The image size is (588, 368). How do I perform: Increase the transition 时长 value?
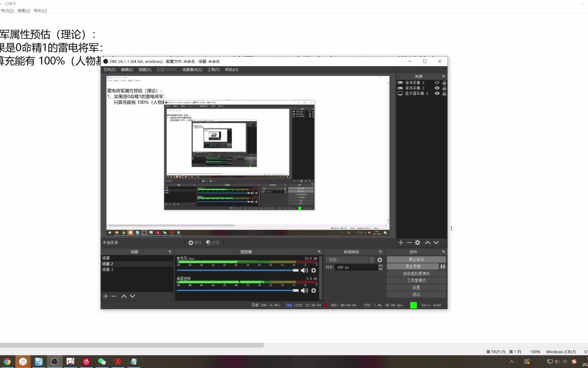coord(380,265)
